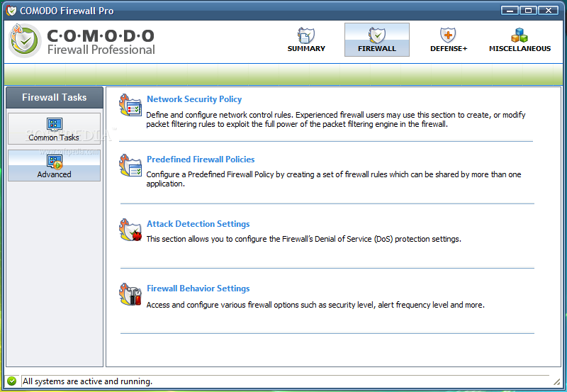Open the Defense+ shield icon
The height and width of the screenshot is (392, 567).
[x=448, y=35]
